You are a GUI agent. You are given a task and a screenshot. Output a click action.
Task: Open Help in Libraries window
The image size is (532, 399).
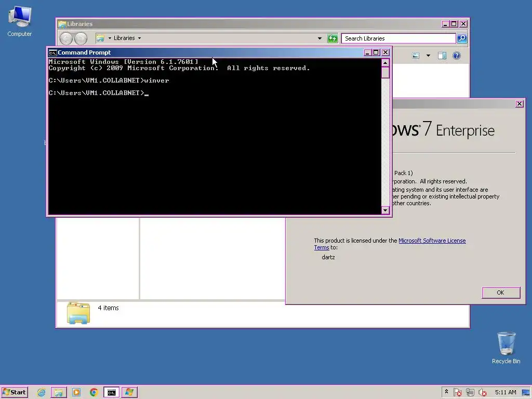point(457,56)
